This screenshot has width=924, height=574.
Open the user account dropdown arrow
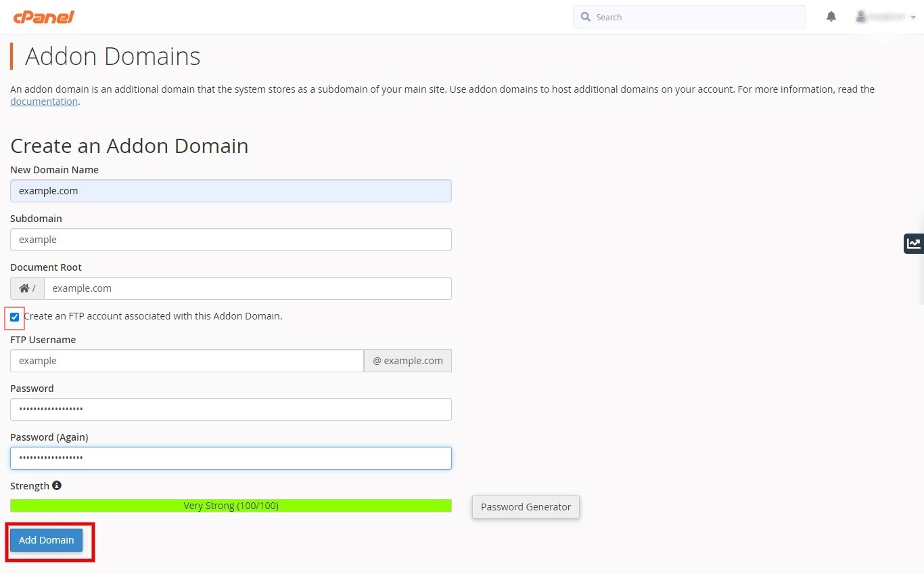[x=913, y=18]
